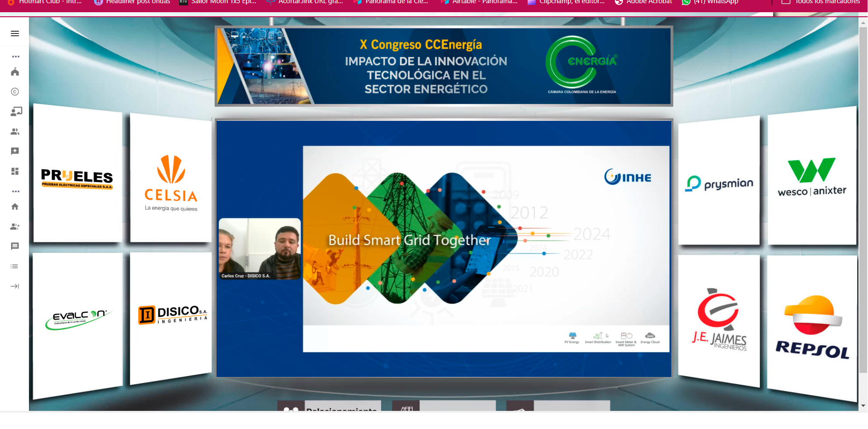Click the list lines icon in sidebar

[15, 267]
